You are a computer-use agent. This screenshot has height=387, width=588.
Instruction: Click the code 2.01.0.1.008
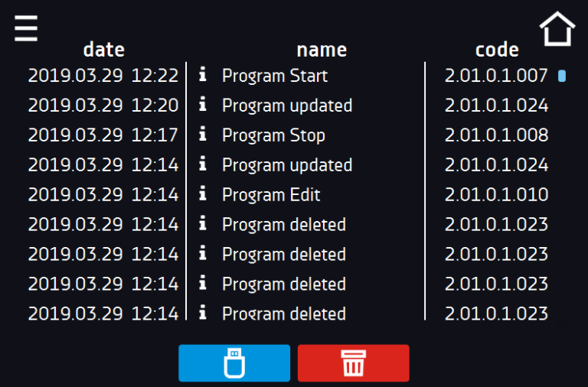click(496, 135)
